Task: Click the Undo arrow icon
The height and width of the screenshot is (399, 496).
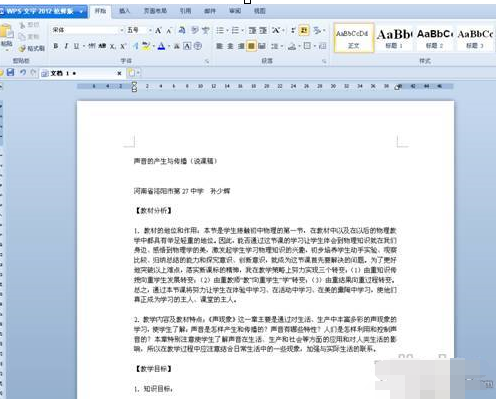Action: pyautogui.click(x=23, y=72)
